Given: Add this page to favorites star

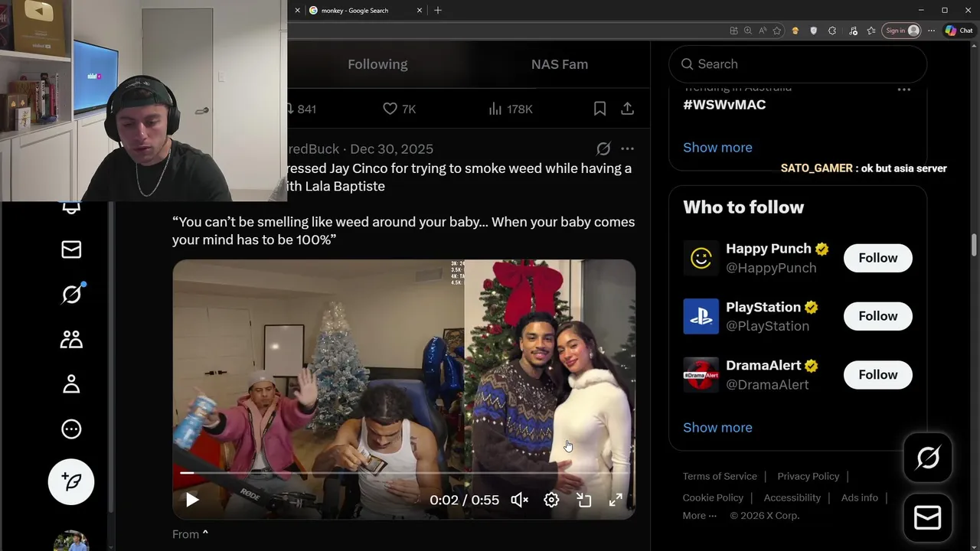Looking at the screenshot, I should coord(777,31).
